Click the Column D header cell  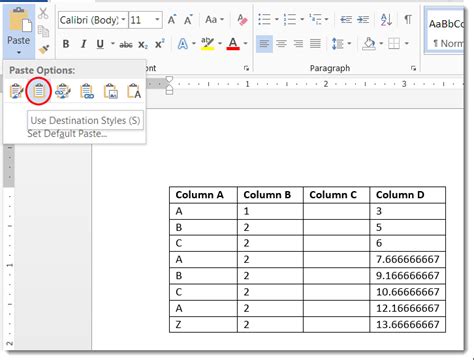(408, 195)
